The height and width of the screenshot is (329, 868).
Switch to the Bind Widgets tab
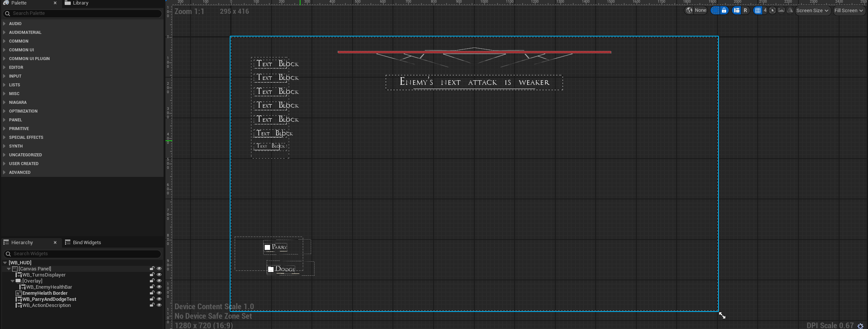click(87, 242)
